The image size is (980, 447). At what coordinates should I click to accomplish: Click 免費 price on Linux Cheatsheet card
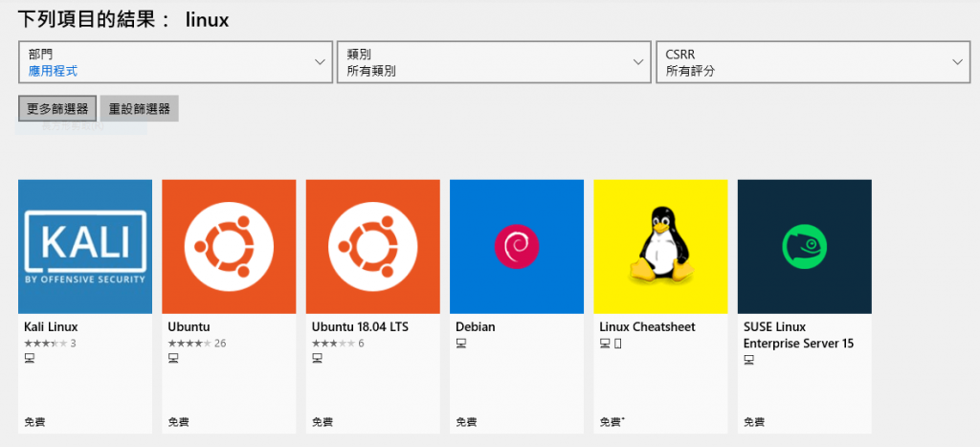(612, 422)
